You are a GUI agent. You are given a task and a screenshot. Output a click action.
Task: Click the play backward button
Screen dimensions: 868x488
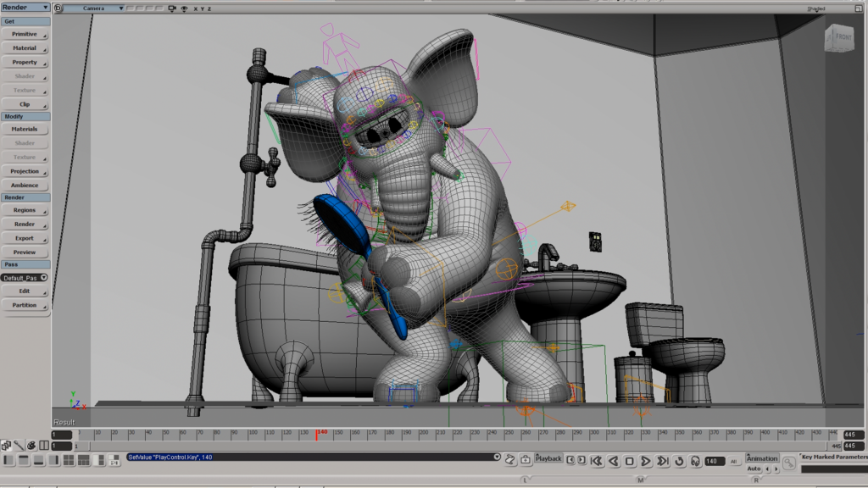[614, 461]
